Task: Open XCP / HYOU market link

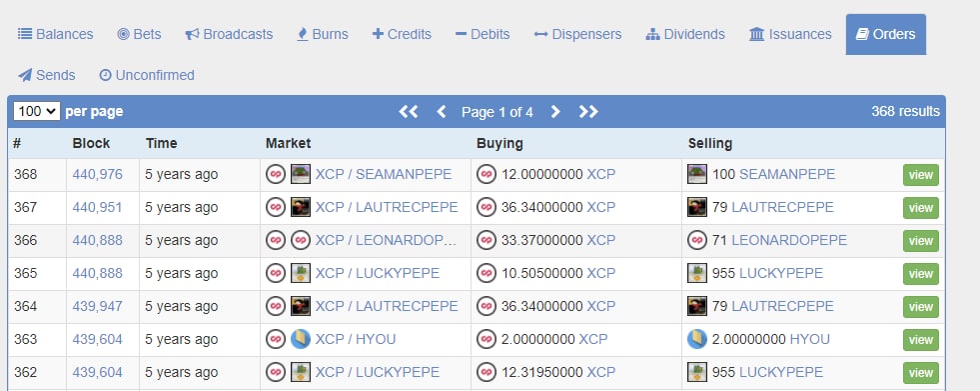Action: click(355, 339)
